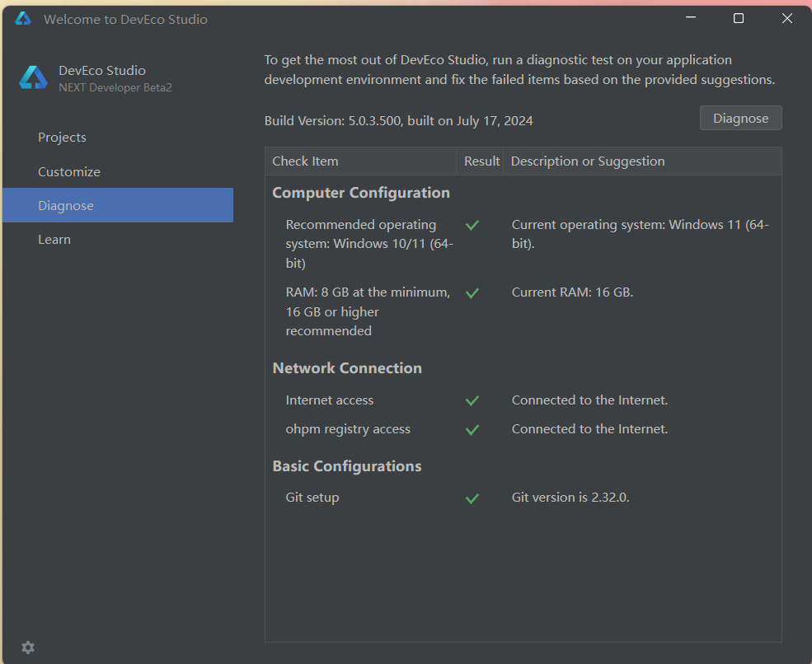Image resolution: width=812 pixels, height=664 pixels.
Task: Click the Check Item column header
Action: tap(360, 161)
